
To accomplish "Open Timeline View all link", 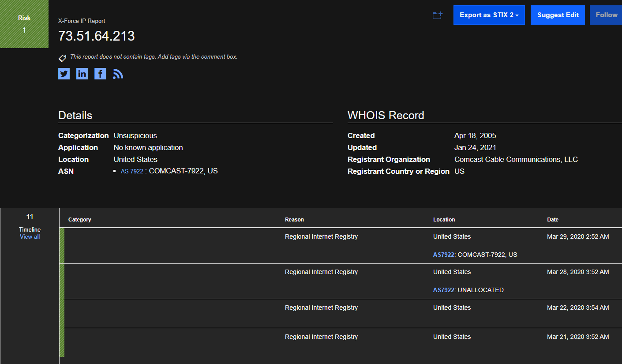I will (30, 237).
